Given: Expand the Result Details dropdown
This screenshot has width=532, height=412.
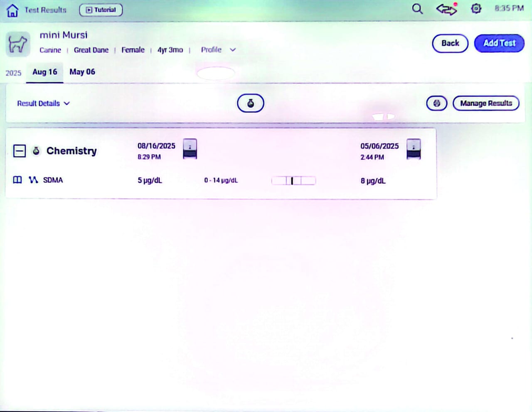Looking at the screenshot, I should (43, 103).
